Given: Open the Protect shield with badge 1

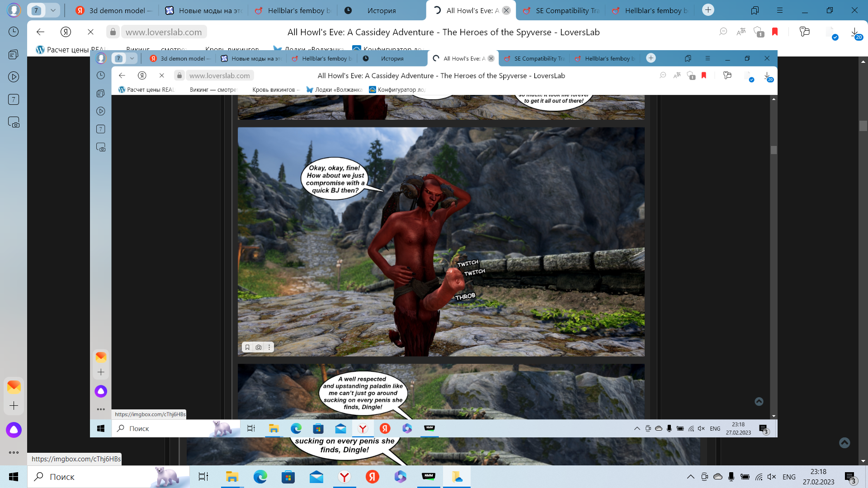Looking at the screenshot, I should point(759,32).
